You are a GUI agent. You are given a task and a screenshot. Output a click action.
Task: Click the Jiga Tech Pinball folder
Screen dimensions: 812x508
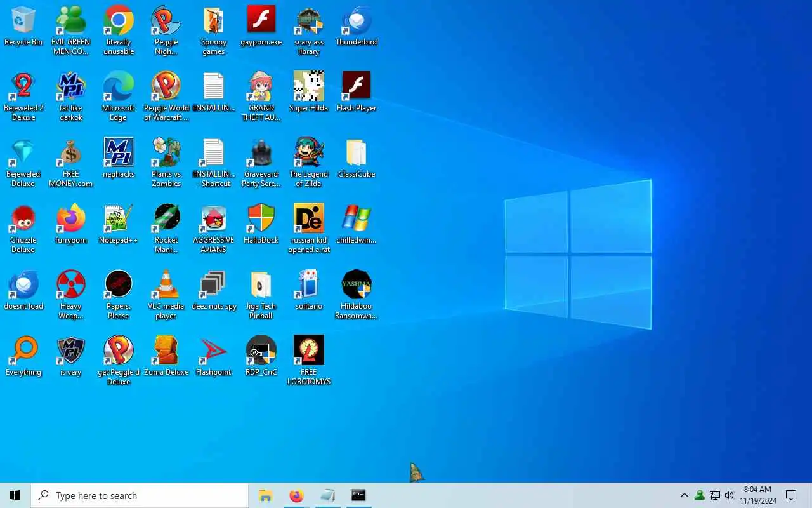261,295
